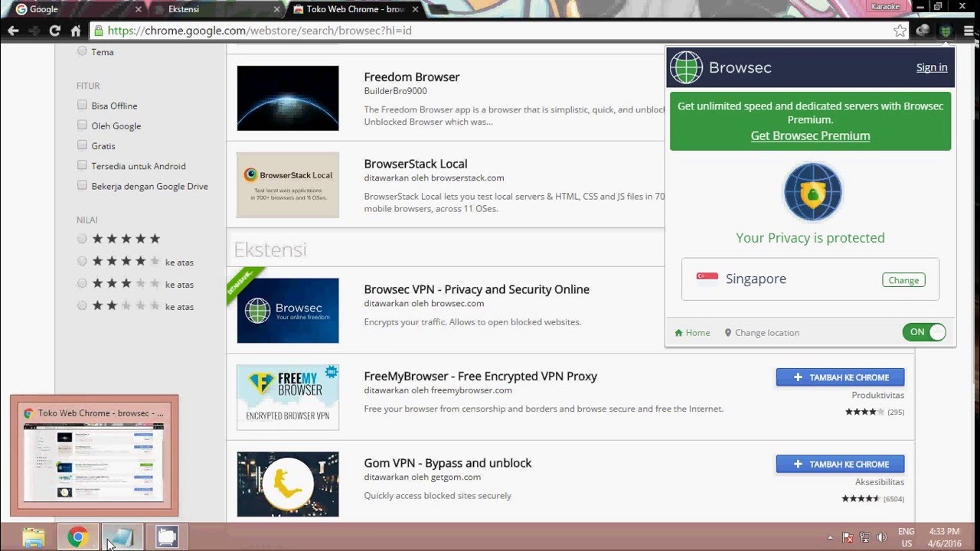
Task: Open the volume speaker tray icon
Action: coord(881,537)
